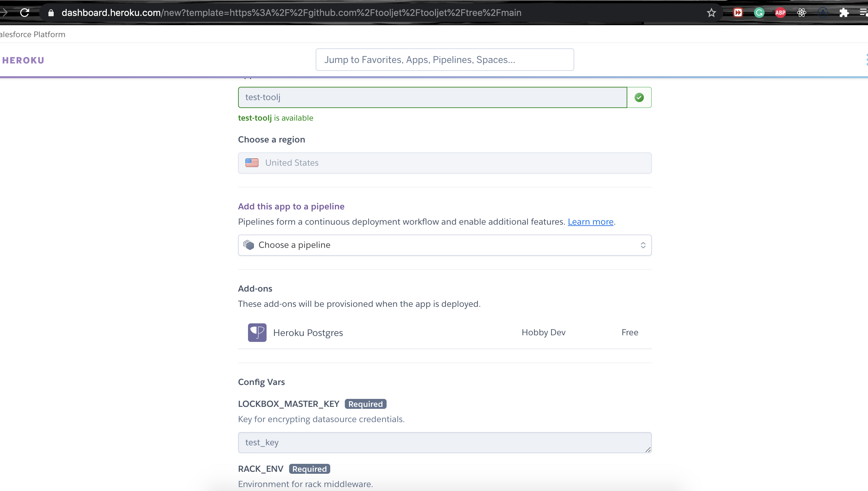Click the Required badge next to RACK_ENV
The height and width of the screenshot is (491, 868).
point(309,469)
